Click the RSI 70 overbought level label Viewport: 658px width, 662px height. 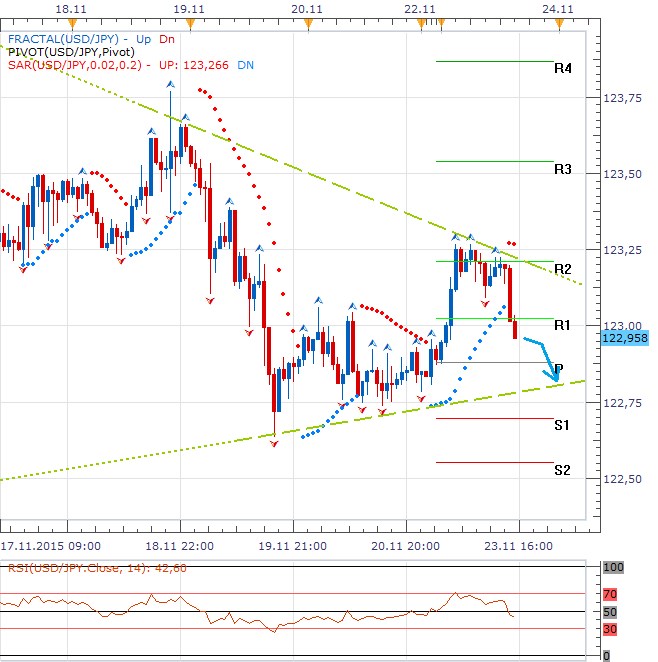610,594
